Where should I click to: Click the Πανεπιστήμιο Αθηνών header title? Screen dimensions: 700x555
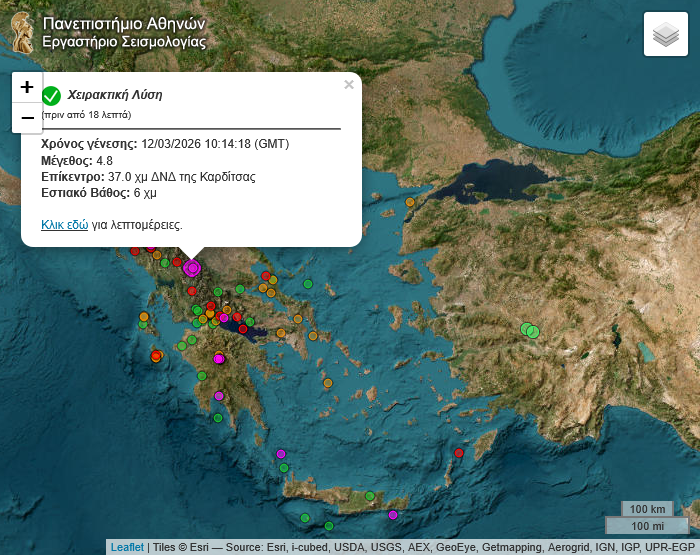click(x=124, y=23)
